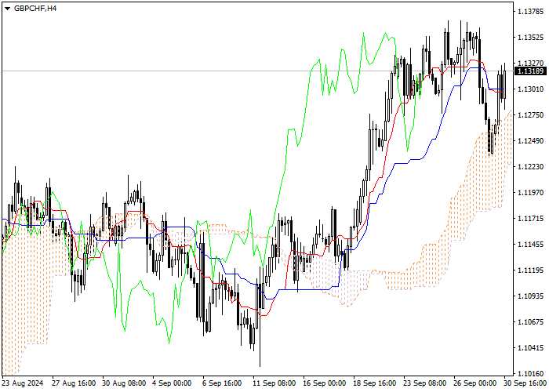549x392 pixels.
Task: Select the 1.10935 price scale value
Action: coord(531,296)
